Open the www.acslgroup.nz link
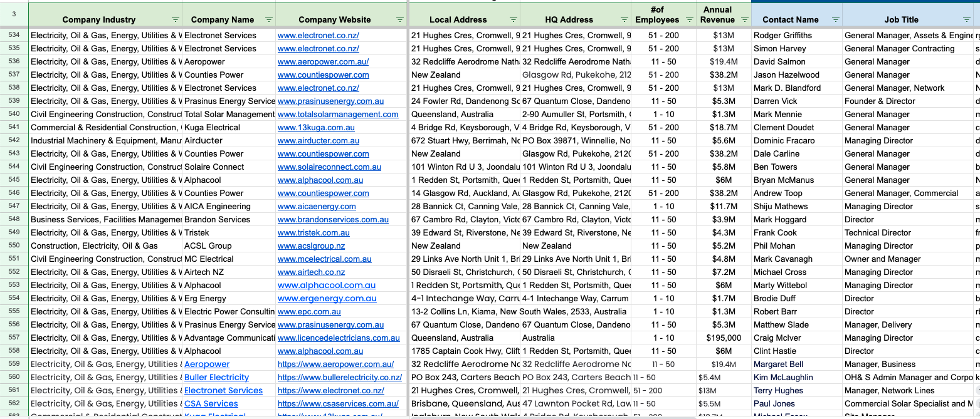 [311, 246]
